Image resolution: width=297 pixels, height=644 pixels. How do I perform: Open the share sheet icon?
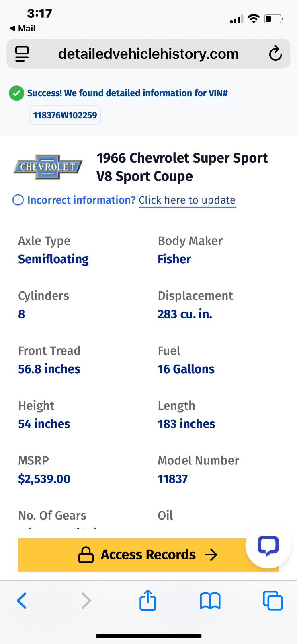148,600
